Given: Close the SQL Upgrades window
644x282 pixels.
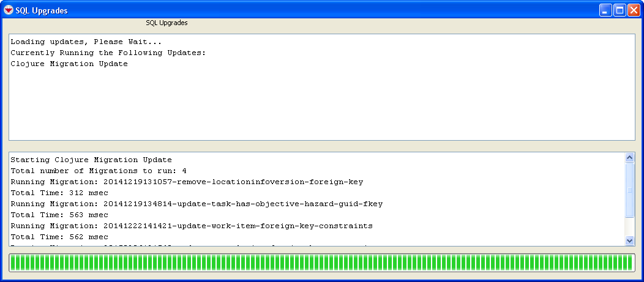Looking at the screenshot, I should (633, 10).
